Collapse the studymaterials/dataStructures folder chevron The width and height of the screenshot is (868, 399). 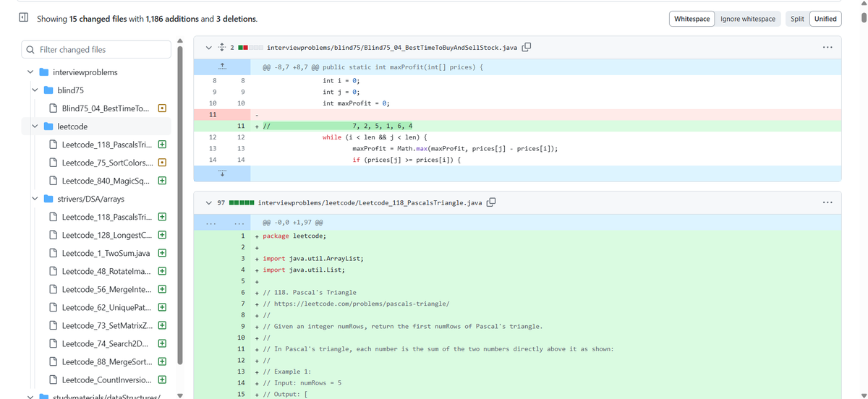click(x=30, y=397)
